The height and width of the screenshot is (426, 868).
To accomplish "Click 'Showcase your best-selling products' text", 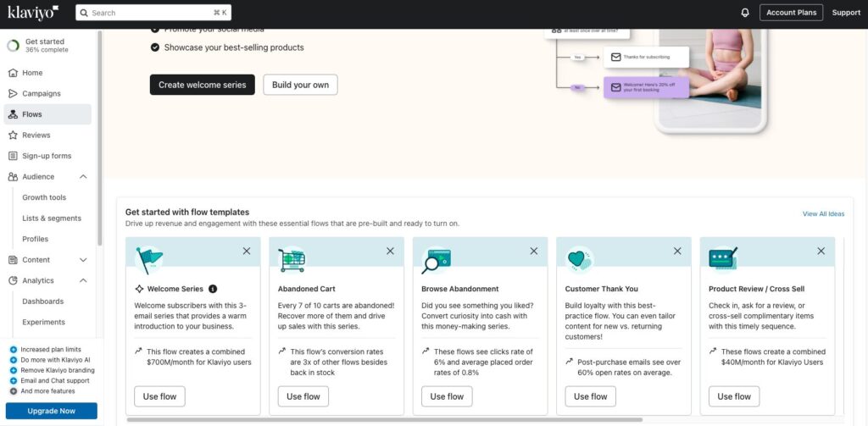I will [x=234, y=47].
